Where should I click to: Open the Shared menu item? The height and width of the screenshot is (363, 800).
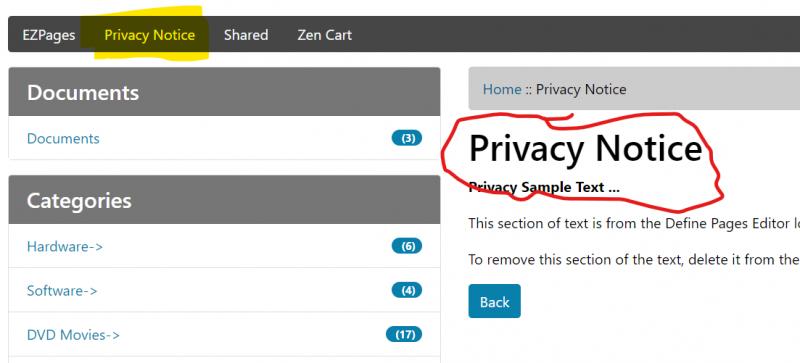coord(246,35)
